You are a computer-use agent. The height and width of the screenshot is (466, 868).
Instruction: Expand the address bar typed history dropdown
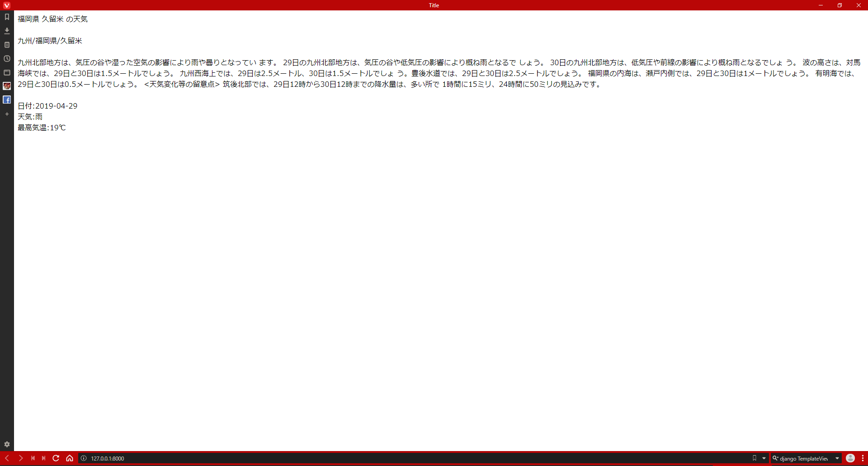click(764, 458)
